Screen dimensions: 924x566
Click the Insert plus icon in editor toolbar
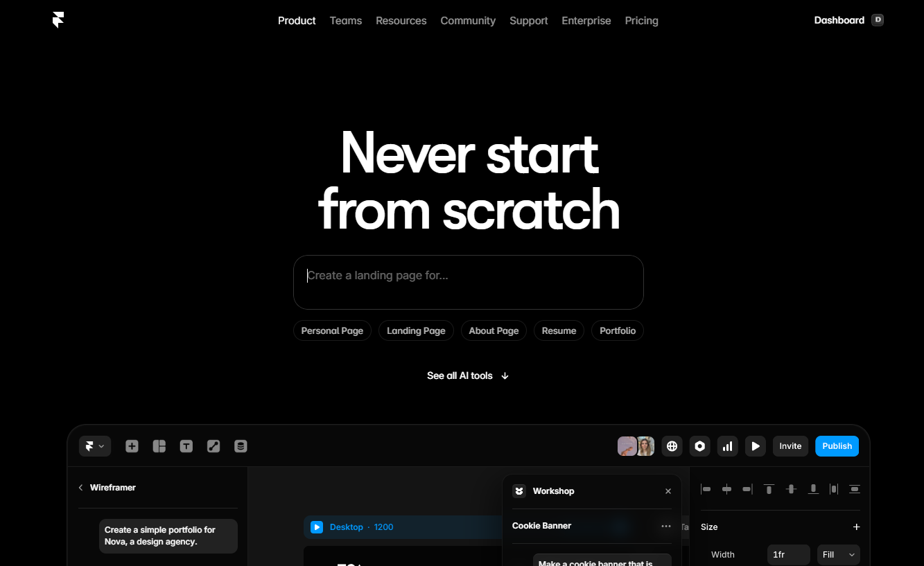click(132, 446)
